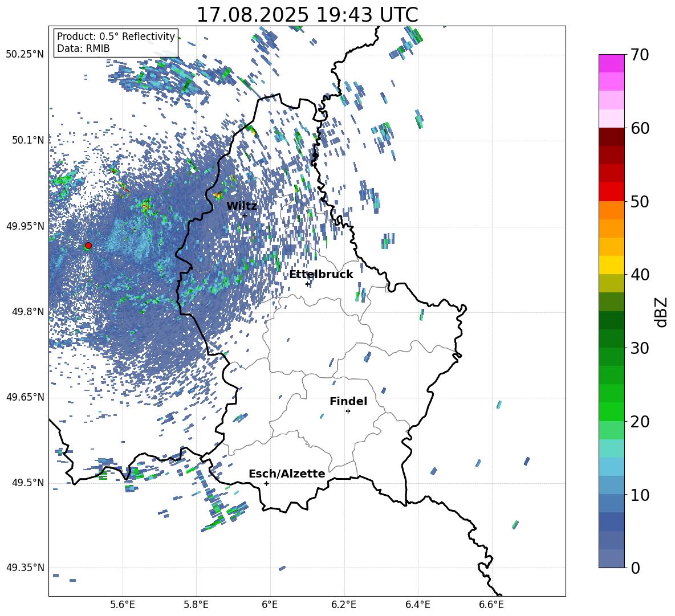Click the Product: 0.5° Reflectivity text
The height and width of the screenshot is (616, 675).
pyautogui.click(x=116, y=36)
